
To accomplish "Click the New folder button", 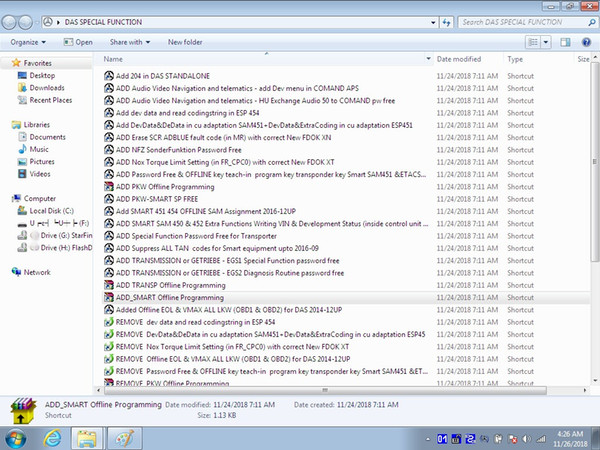I will pos(185,42).
